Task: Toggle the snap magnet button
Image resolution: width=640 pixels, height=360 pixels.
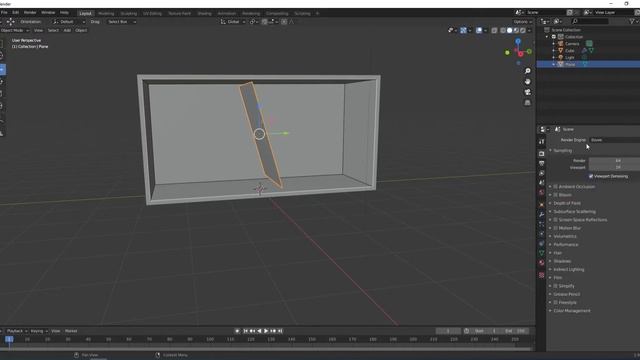Action: [x=264, y=22]
